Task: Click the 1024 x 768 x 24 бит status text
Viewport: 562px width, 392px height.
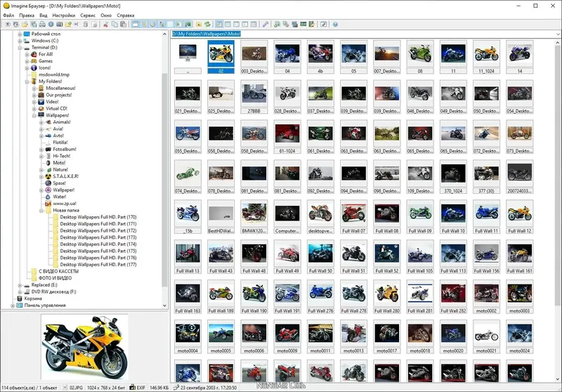Action: (106, 388)
